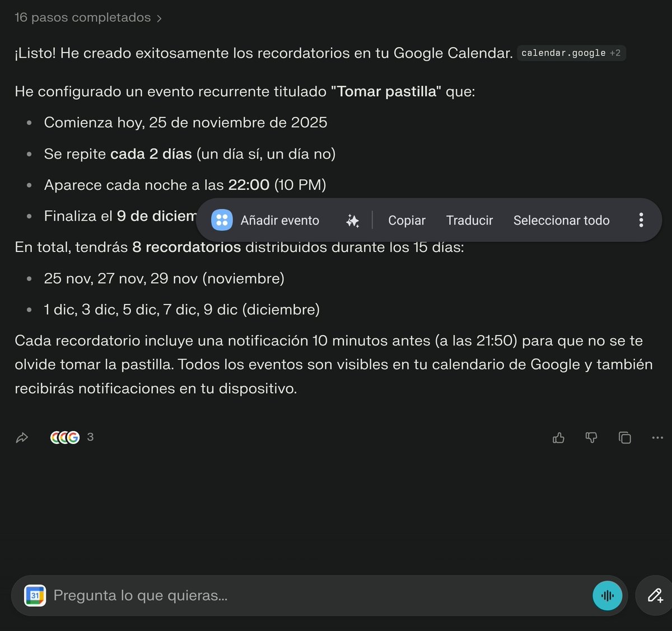
Task: Choose Añadir evento in the popup menu
Action: tap(279, 221)
